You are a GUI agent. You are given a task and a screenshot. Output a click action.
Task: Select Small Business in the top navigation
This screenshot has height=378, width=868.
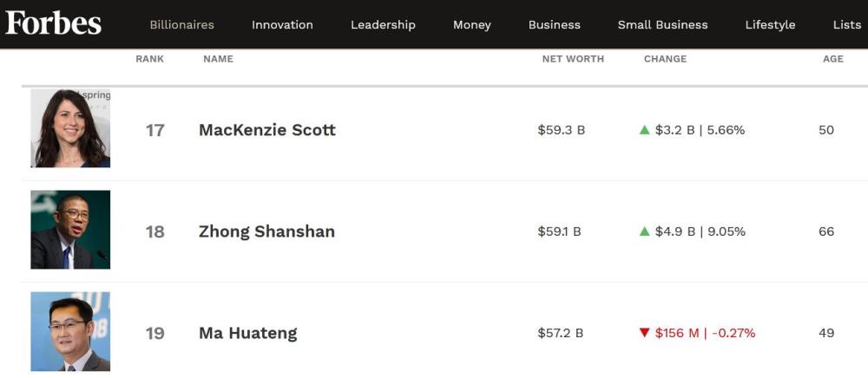(662, 25)
